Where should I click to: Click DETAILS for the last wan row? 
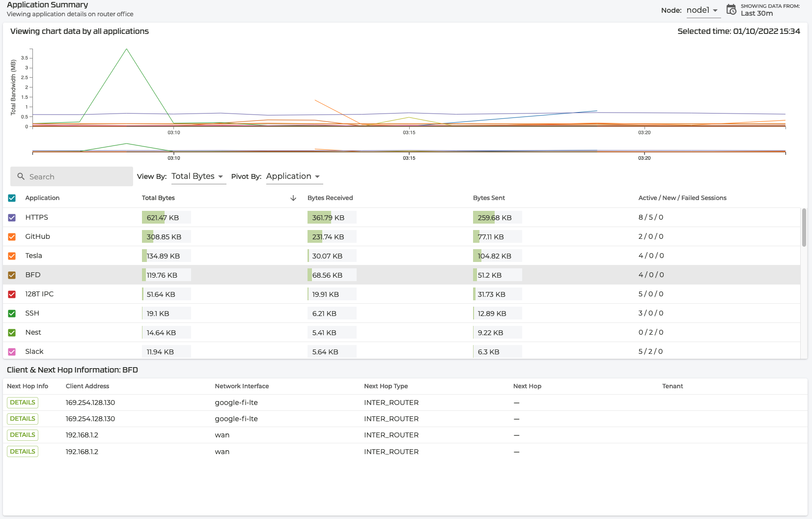tap(23, 452)
